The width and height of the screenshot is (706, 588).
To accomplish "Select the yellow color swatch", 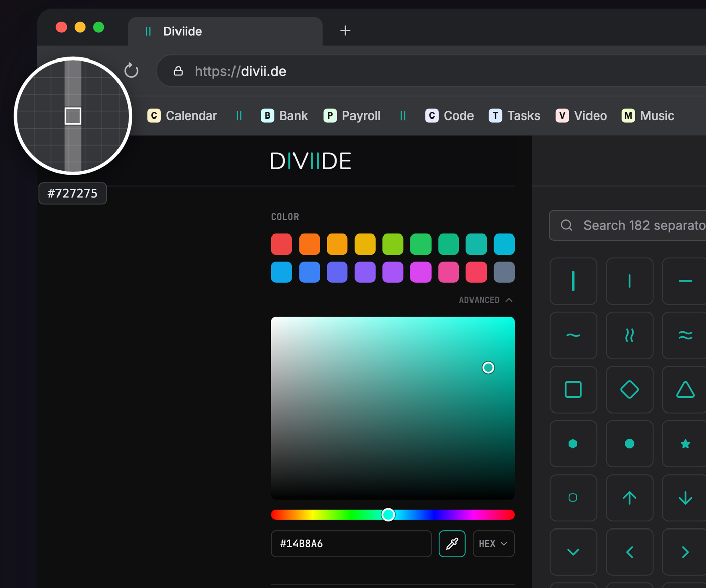I will click(x=365, y=245).
